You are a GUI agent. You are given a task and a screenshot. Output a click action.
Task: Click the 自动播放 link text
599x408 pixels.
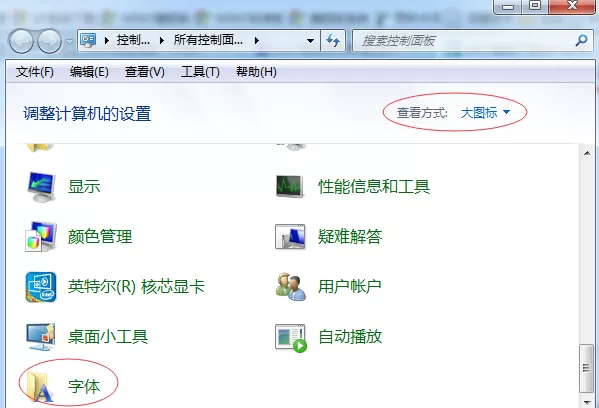tap(350, 337)
